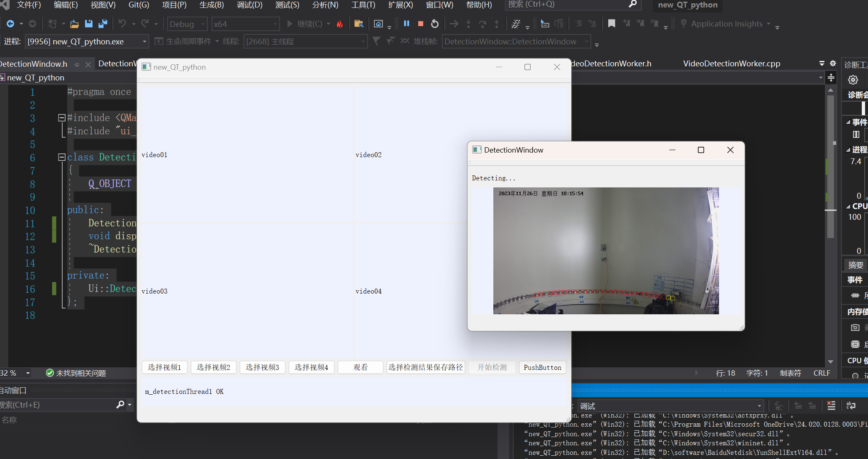Click the Diagnostic Tools panel icon
The image size is (868, 459).
856,63
